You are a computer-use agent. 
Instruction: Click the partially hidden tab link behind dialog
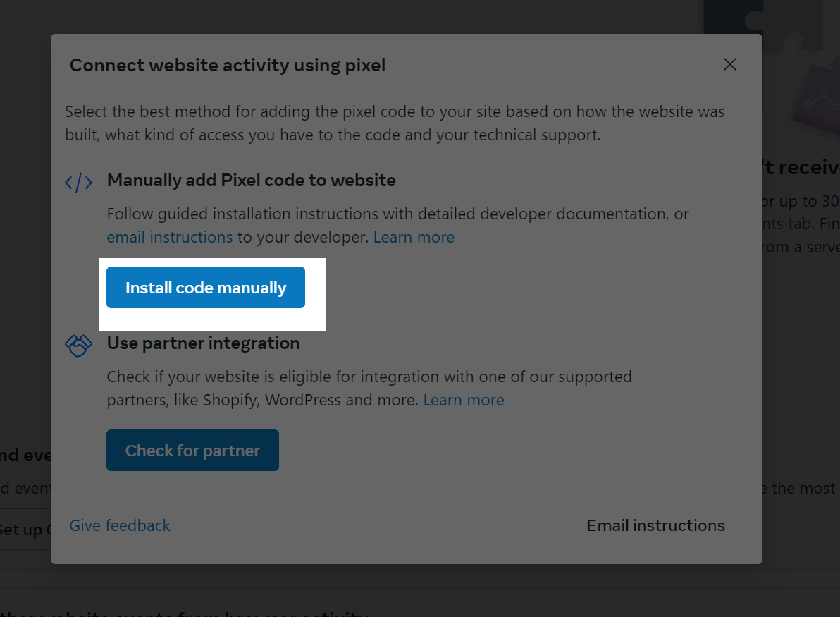(789, 223)
